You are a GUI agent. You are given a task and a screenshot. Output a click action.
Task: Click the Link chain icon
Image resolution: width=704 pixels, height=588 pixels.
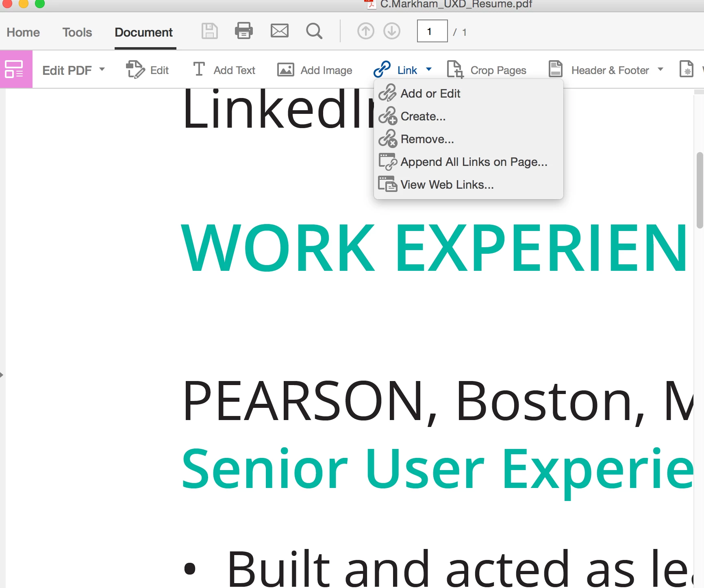click(382, 70)
